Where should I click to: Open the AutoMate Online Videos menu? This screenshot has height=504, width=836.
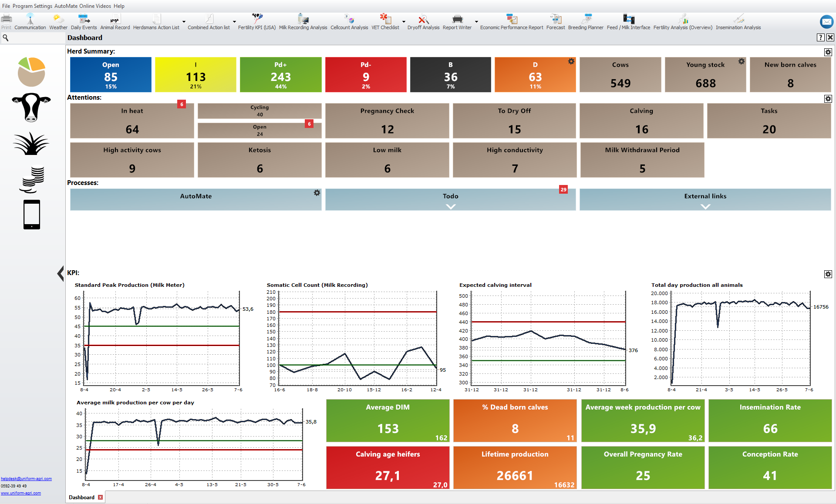point(83,6)
